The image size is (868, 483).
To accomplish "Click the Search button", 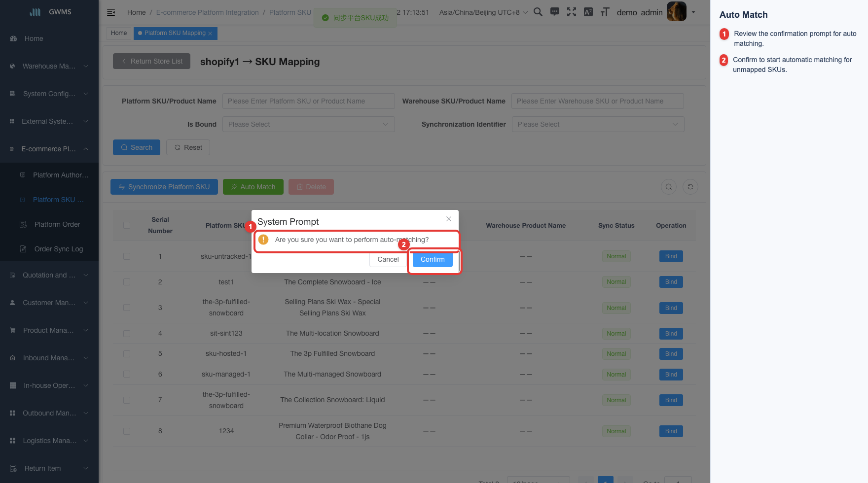I will (x=137, y=147).
